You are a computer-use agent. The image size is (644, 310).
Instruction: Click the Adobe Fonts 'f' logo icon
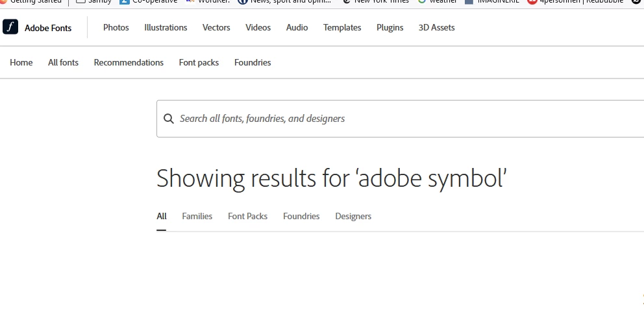pyautogui.click(x=10, y=27)
